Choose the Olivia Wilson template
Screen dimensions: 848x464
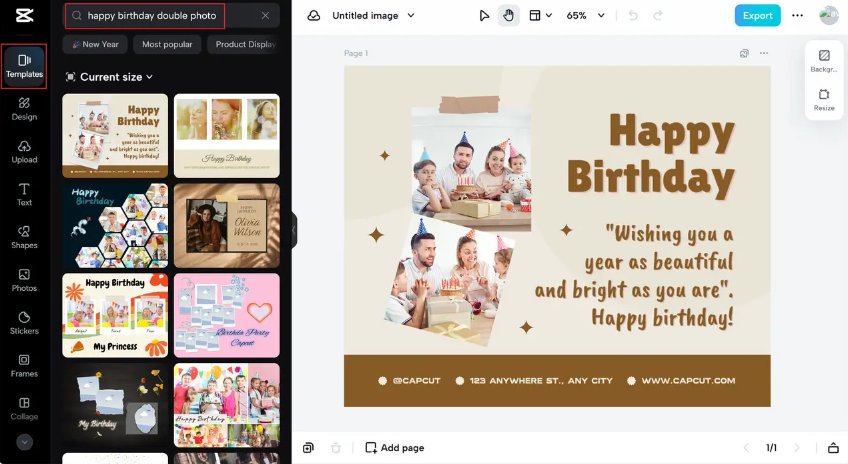227,226
